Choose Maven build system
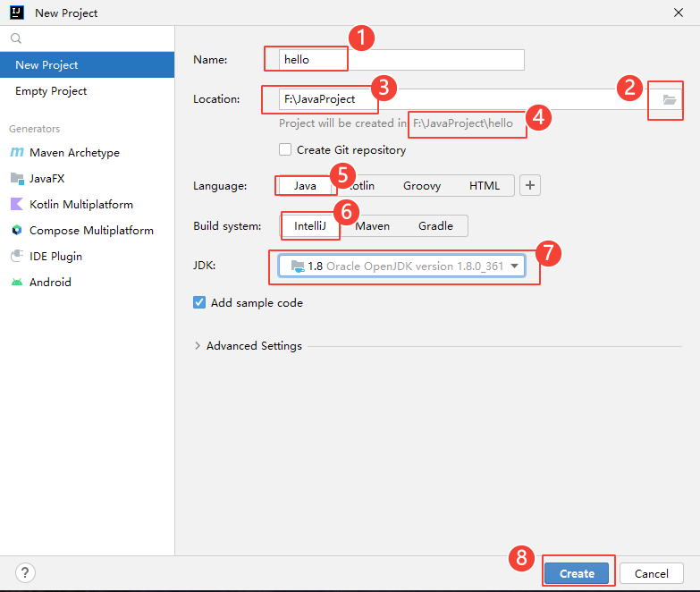The image size is (700, 592). 372,226
